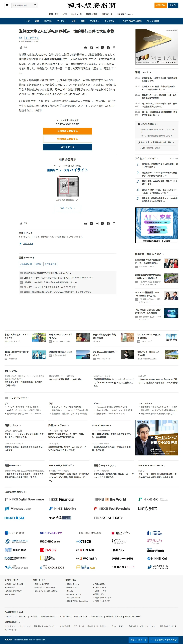
Task: Open the 日経CNBC online logo
Action: pyautogui.click(x=50, y=541)
